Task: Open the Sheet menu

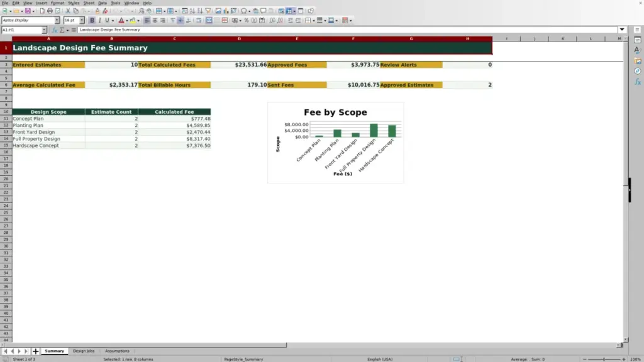Action: point(89,3)
